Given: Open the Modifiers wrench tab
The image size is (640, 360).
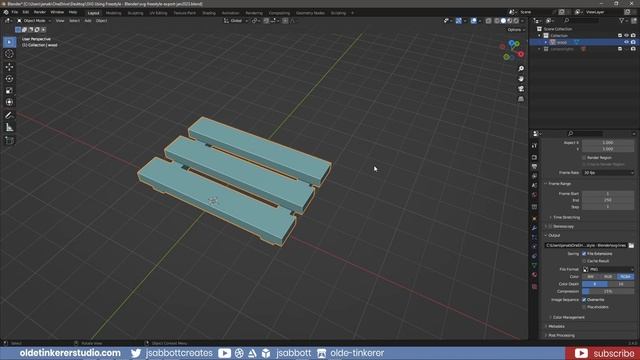Looking at the screenshot, I should pyautogui.click(x=534, y=228).
